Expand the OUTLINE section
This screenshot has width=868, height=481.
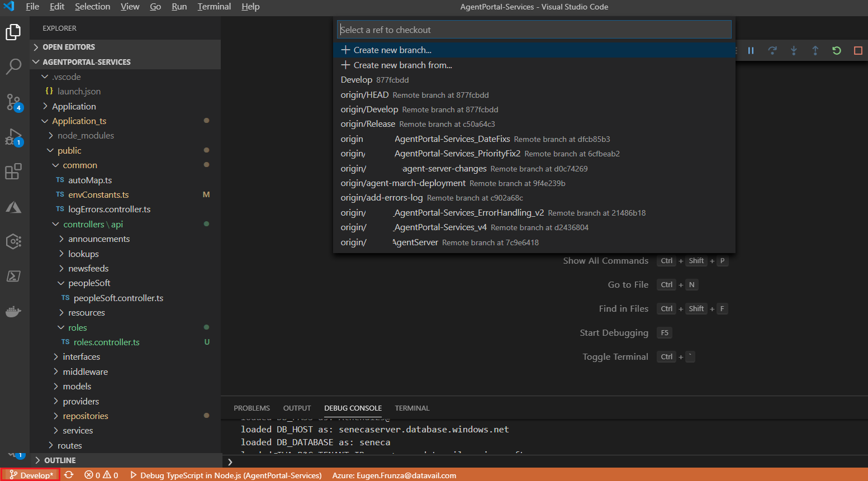point(125,460)
